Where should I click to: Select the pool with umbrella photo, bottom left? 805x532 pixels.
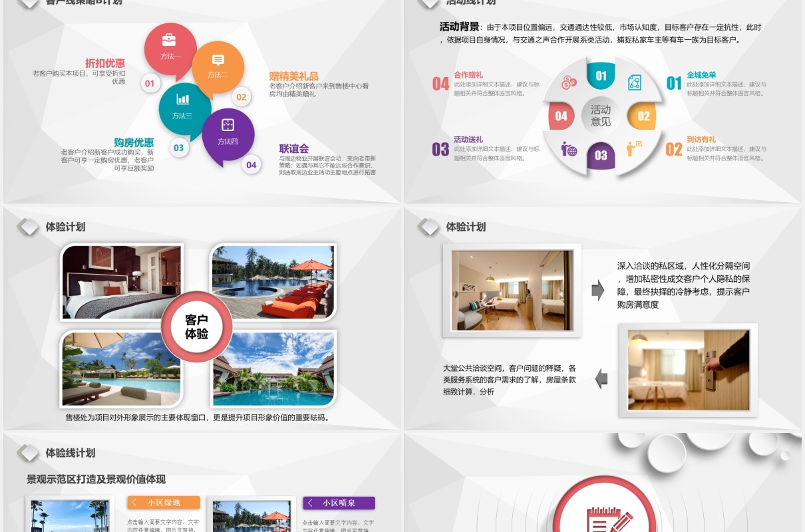click(x=122, y=369)
